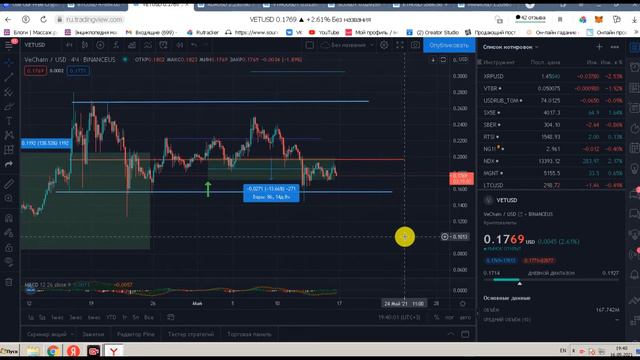Toggle magnet mode in left toolbar
The height and width of the screenshot is (360, 640).
point(9,218)
